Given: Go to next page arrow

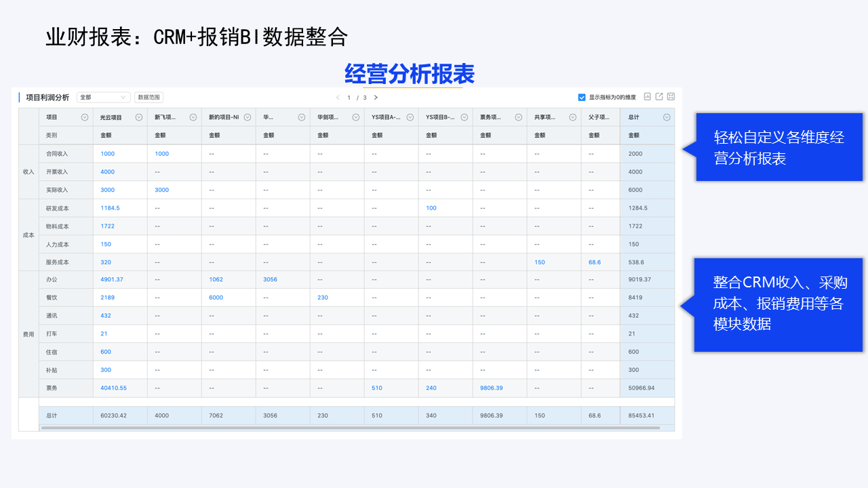Looking at the screenshot, I should pyautogui.click(x=376, y=98).
